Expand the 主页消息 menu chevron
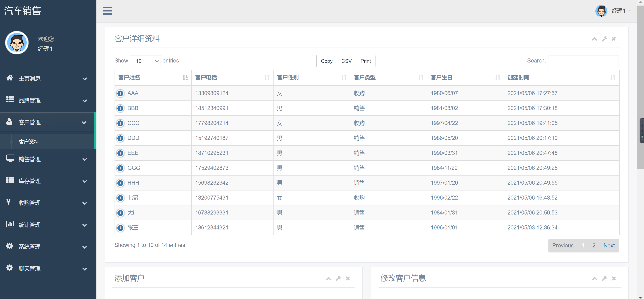The width and height of the screenshot is (644, 299). (x=85, y=79)
